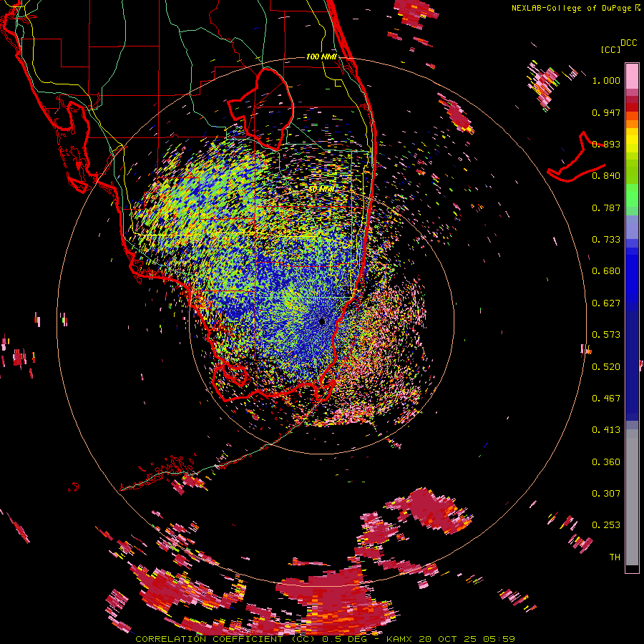
Task: Click the [CC] label above the color bar
Action: [x=610, y=49]
